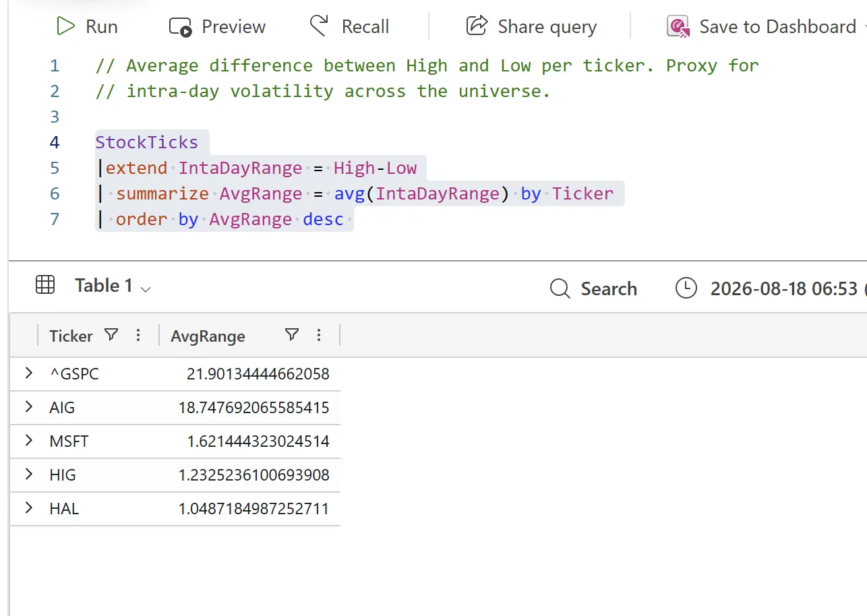
Task: Share the query
Action: (x=531, y=27)
